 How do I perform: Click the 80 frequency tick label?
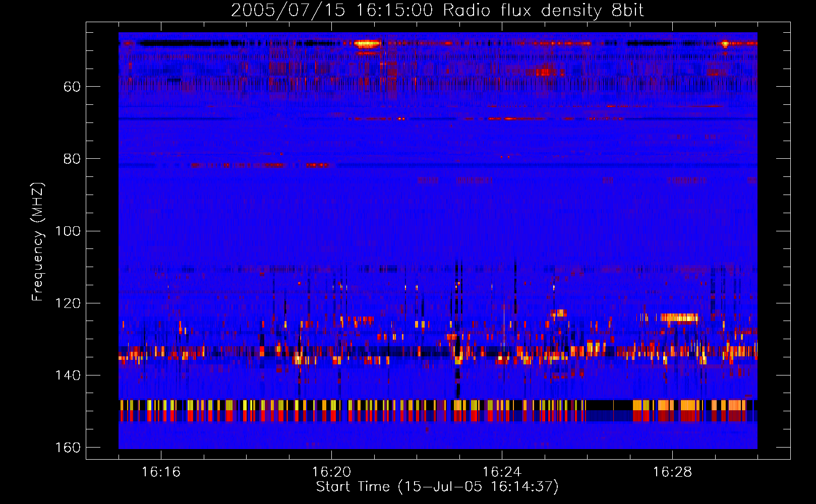72,159
